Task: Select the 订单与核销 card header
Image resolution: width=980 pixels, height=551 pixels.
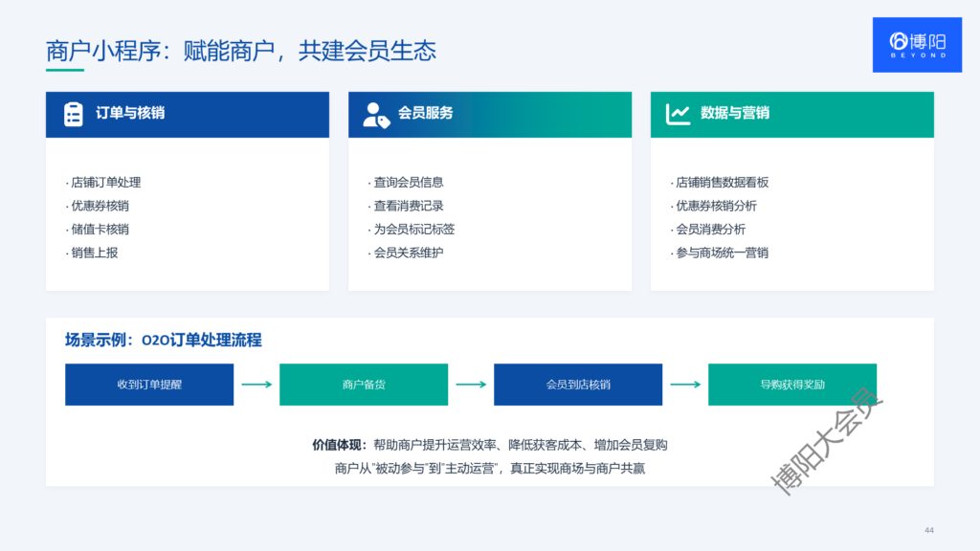Action: (188, 115)
